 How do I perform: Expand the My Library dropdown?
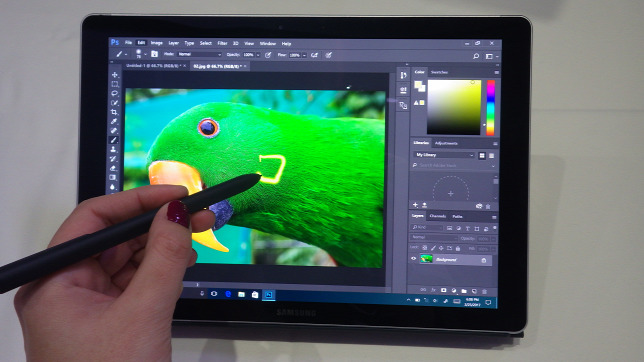point(444,155)
